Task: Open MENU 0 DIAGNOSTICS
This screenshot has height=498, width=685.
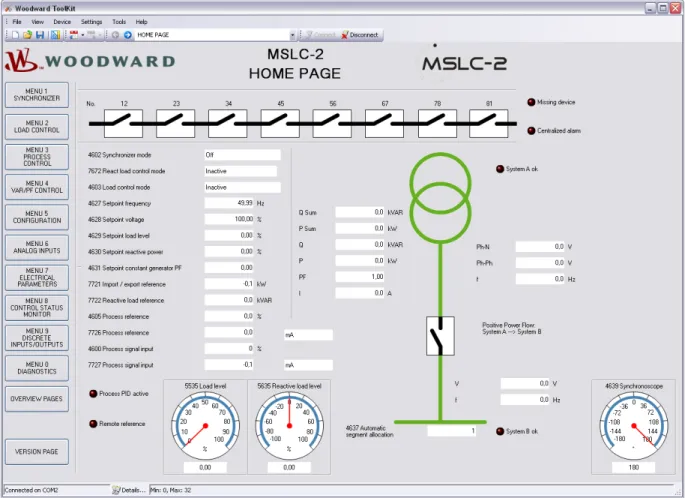Action: pos(37,368)
